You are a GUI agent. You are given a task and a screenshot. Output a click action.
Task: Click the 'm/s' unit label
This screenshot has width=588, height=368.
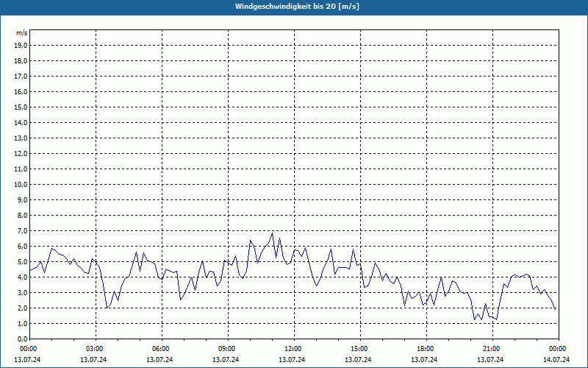[x=21, y=33]
